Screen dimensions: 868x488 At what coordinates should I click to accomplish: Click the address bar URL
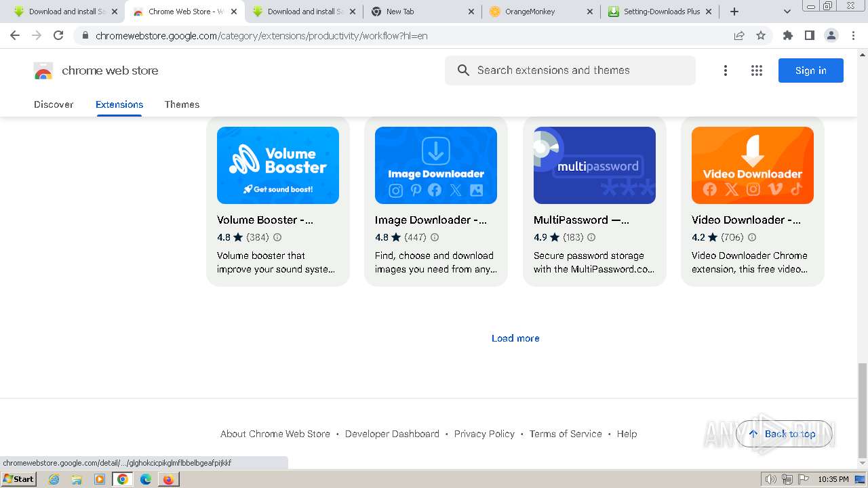point(262,35)
